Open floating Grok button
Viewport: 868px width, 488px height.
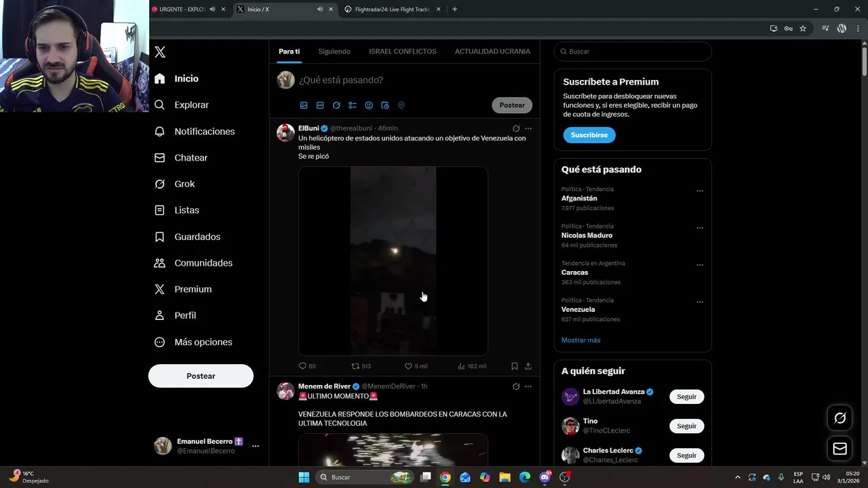[840, 418]
